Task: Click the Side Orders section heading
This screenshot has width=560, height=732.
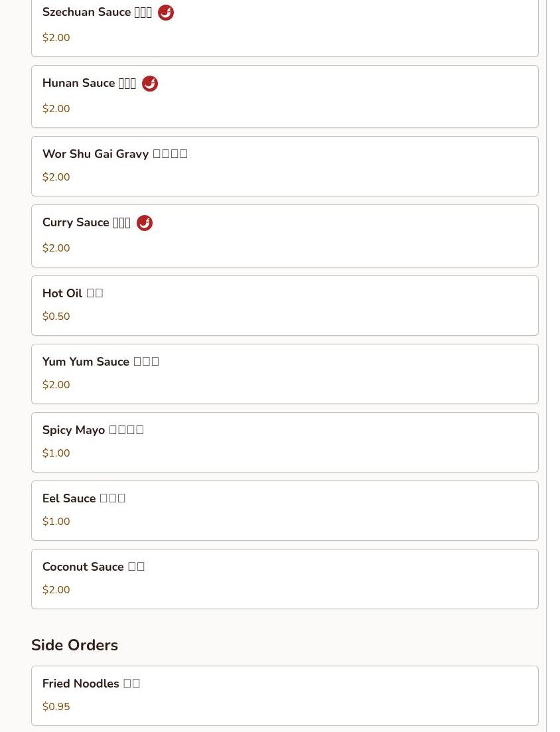Action: click(74, 645)
